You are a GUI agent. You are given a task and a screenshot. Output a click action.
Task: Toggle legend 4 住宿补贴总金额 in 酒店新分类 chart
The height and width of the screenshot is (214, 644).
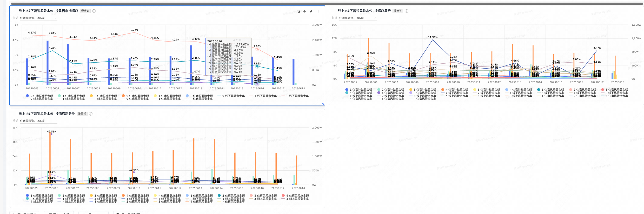click(x=135, y=196)
